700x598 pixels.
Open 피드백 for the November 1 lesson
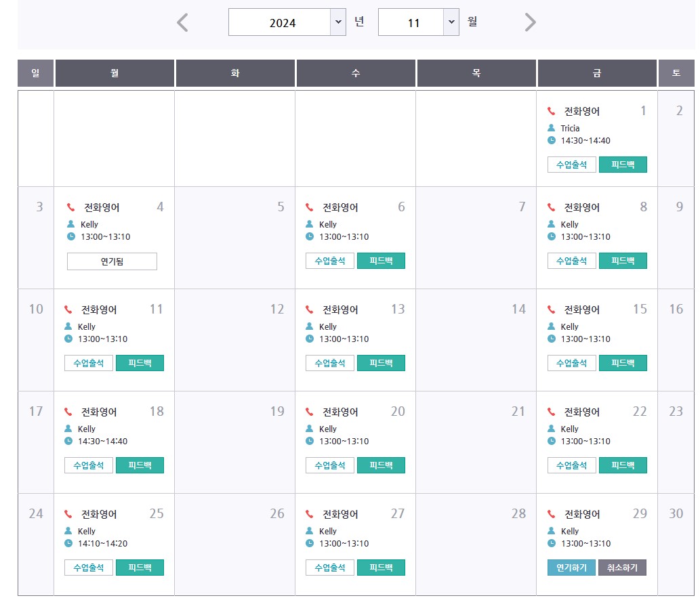point(623,165)
